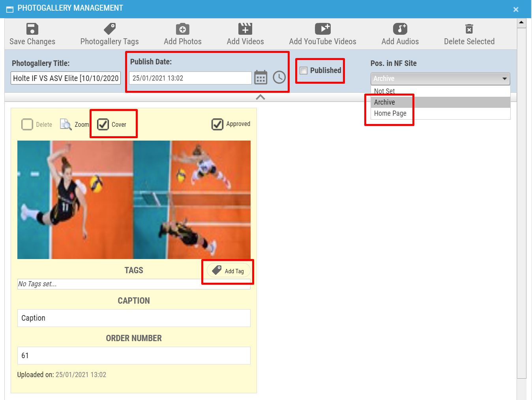532x400 pixels.
Task: Open Photogallery Tags from the toolbar
Action: [x=109, y=29]
